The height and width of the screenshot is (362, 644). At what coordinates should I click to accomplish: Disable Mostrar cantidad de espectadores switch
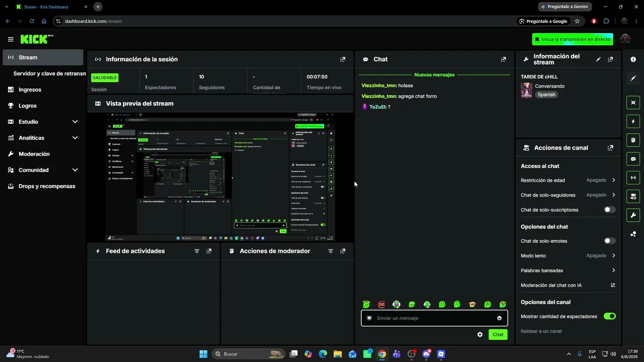(x=609, y=316)
